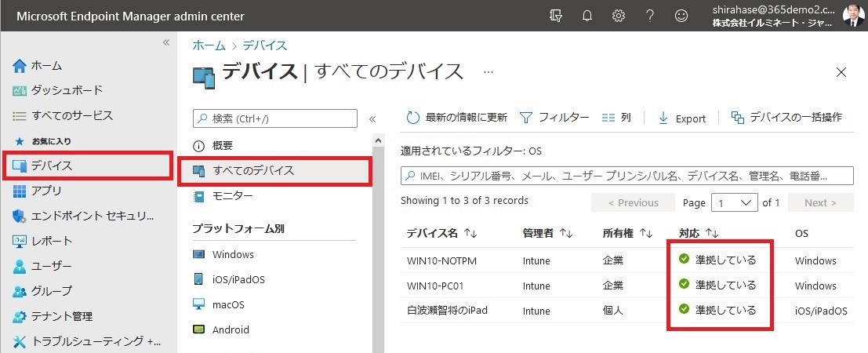Select macOS platform
The image size is (868, 353).
(x=219, y=305)
